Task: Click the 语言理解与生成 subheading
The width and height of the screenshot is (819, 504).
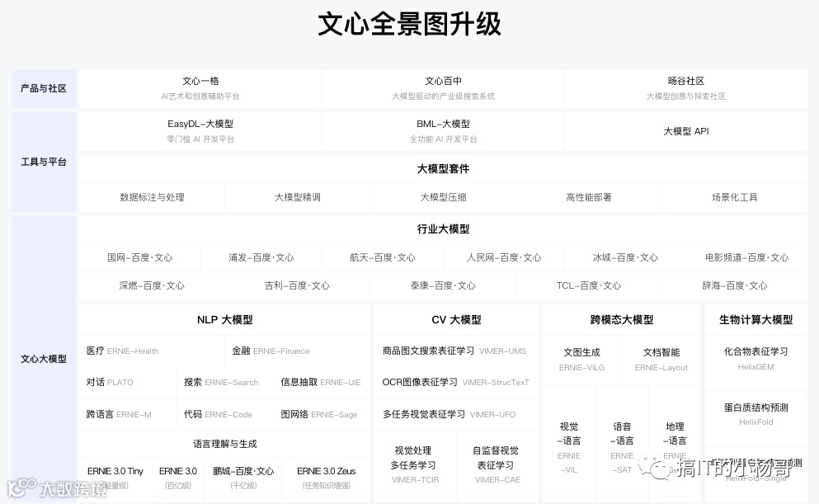Action: click(x=224, y=444)
